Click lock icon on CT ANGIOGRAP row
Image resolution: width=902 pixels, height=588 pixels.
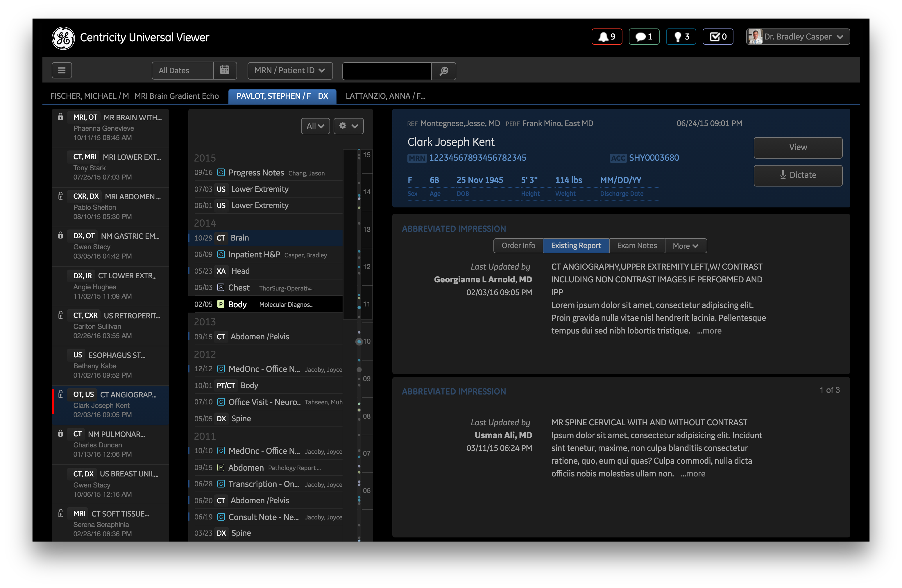tap(61, 394)
